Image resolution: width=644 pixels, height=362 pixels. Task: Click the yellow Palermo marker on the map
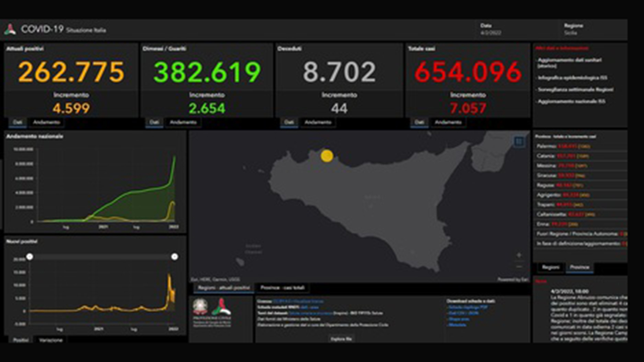pyautogui.click(x=327, y=156)
